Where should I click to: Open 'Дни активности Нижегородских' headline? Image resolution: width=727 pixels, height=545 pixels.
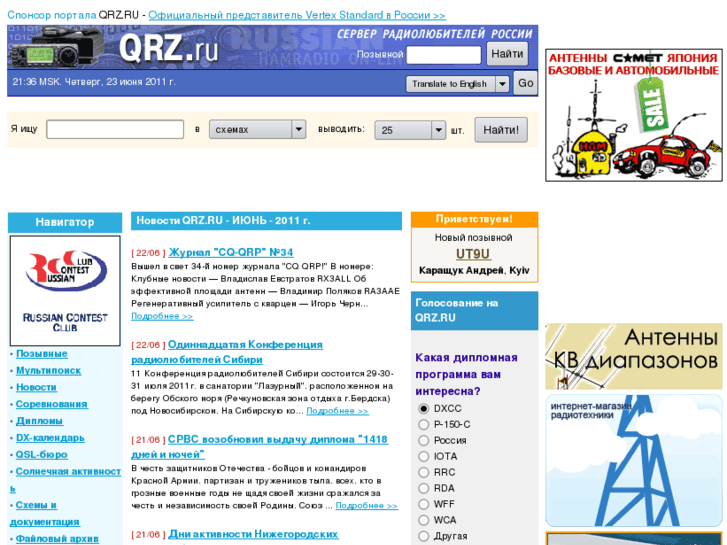pos(254,534)
